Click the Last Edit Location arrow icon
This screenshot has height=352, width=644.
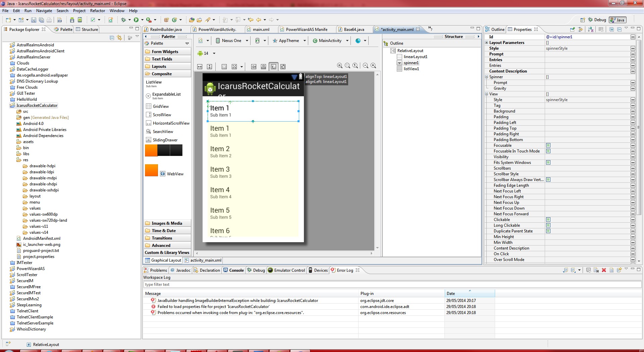251,20
